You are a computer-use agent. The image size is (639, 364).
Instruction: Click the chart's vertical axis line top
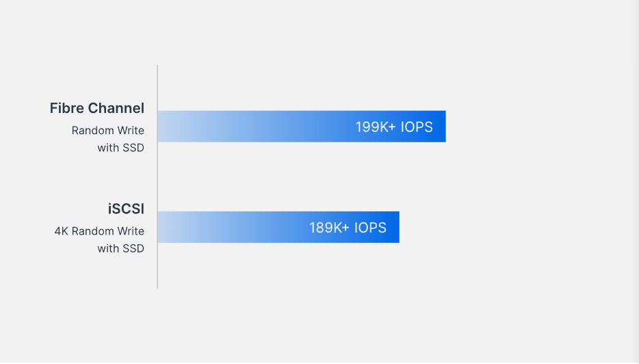157,68
